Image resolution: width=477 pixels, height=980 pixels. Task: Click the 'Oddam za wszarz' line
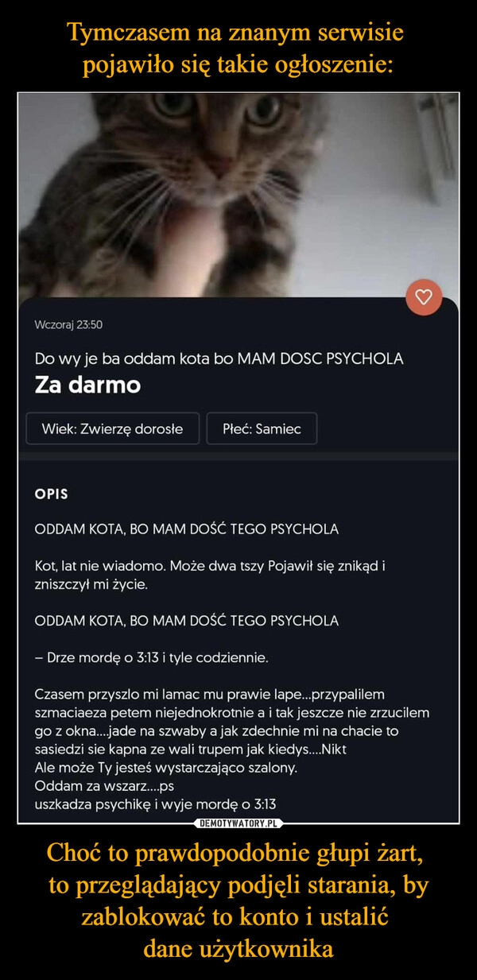[104, 786]
